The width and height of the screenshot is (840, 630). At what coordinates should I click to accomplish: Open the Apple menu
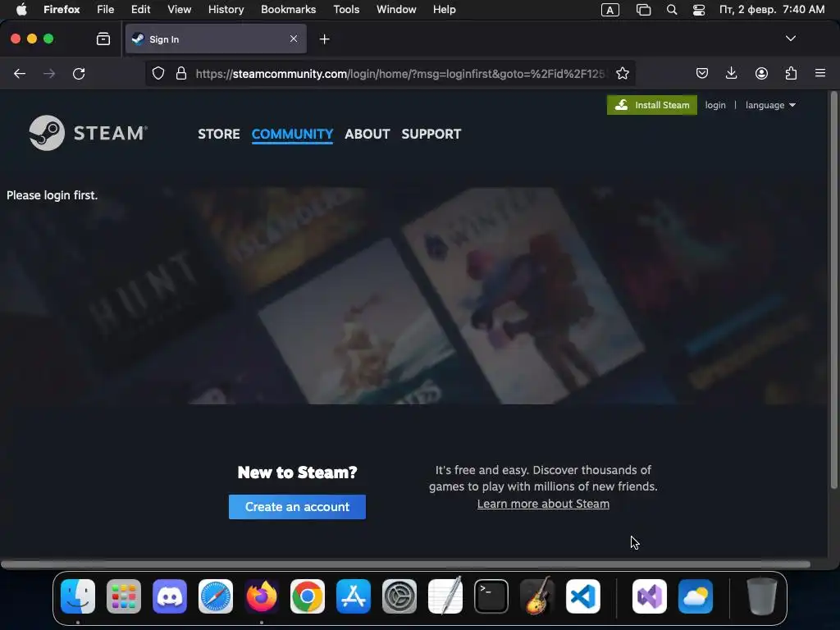point(21,10)
